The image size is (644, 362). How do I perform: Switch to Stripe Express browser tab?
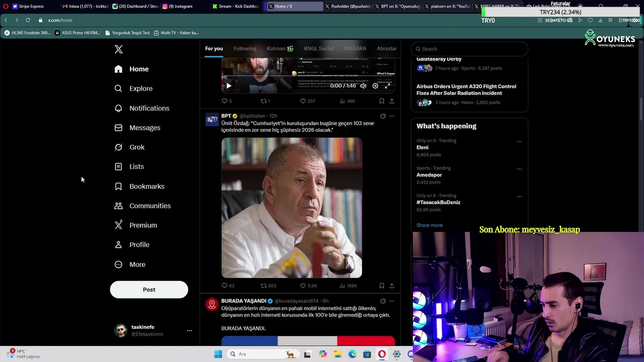click(x=31, y=6)
